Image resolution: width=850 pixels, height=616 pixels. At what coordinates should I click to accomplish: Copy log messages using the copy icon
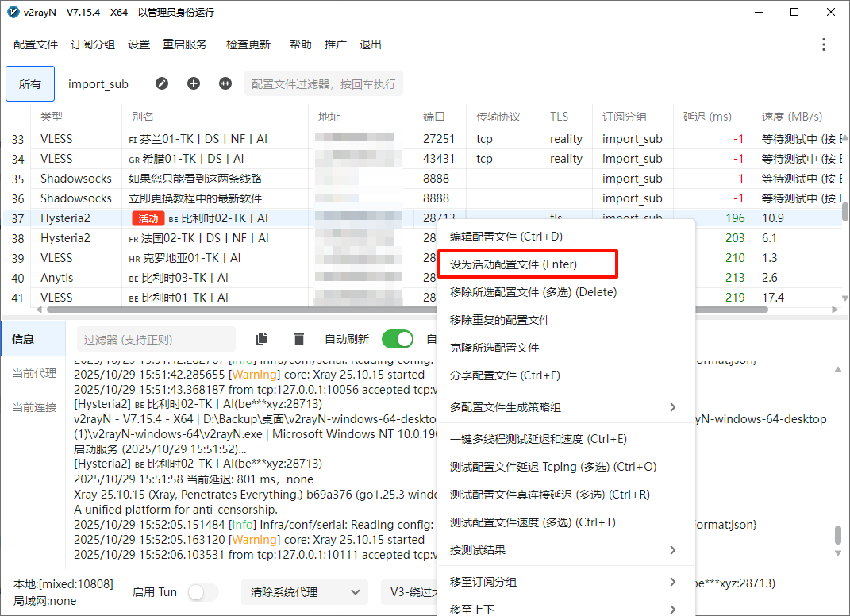coord(262,339)
